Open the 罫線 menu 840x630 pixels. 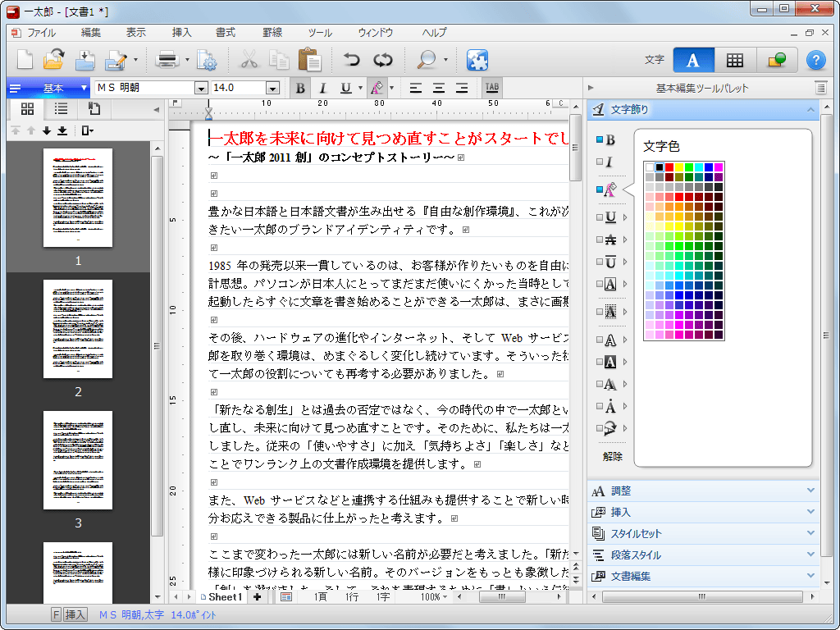click(272, 33)
